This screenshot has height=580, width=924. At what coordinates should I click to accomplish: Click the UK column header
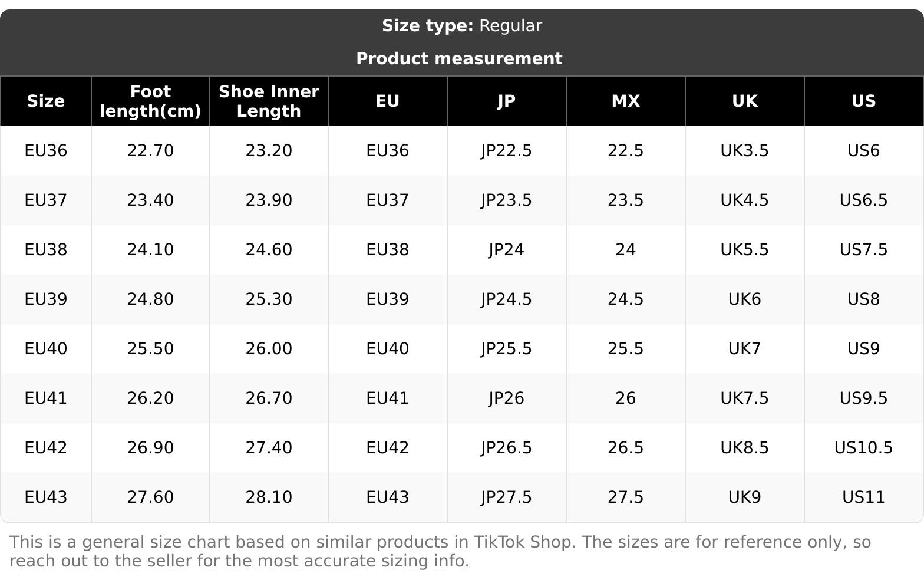click(744, 101)
